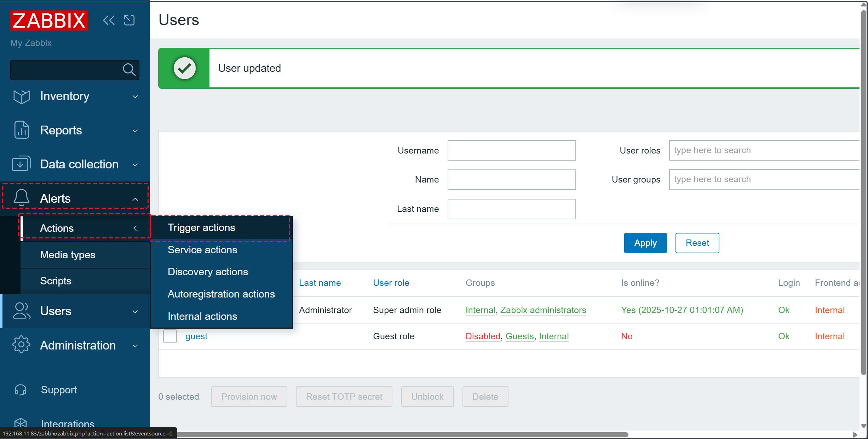
Task: Choose Media types under Alerts
Action: click(x=68, y=255)
